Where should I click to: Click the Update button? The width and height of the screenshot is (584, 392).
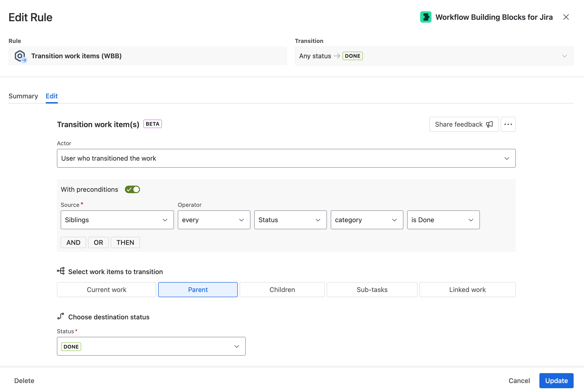[x=556, y=380]
